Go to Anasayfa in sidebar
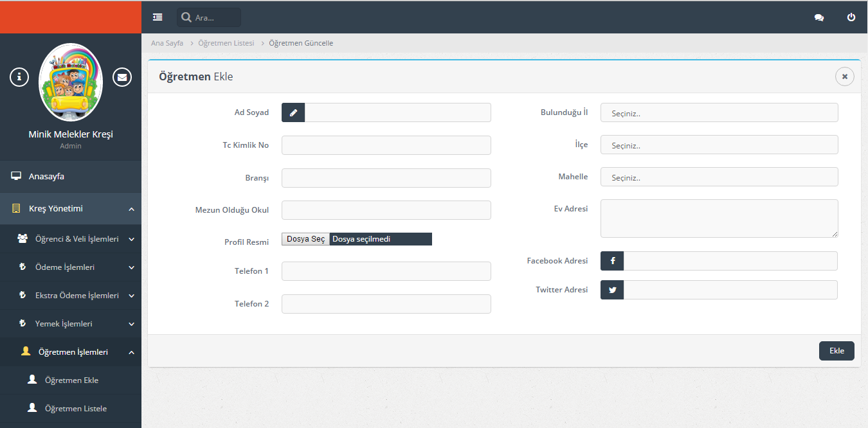This screenshot has width=868, height=428. [x=46, y=177]
